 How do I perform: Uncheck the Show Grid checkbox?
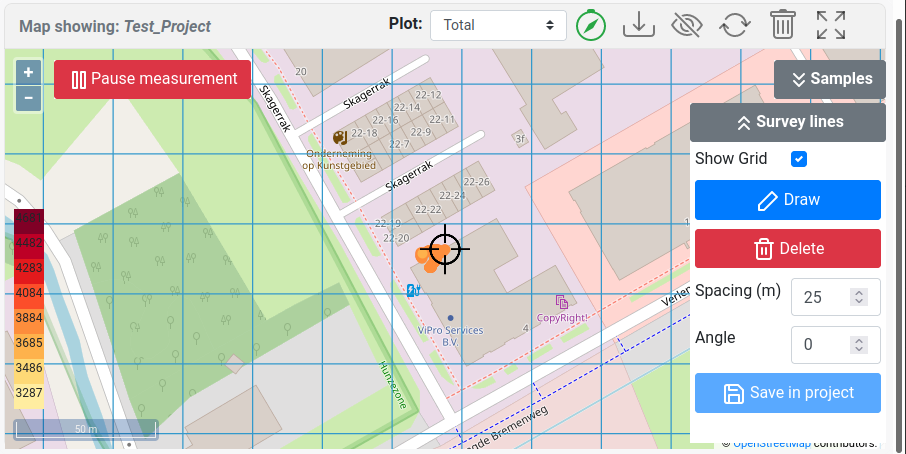click(799, 159)
